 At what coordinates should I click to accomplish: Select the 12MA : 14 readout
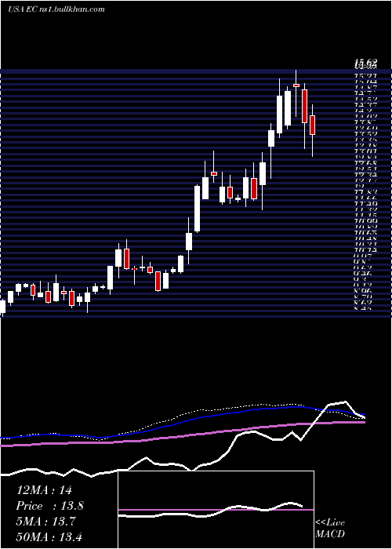coord(44,490)
